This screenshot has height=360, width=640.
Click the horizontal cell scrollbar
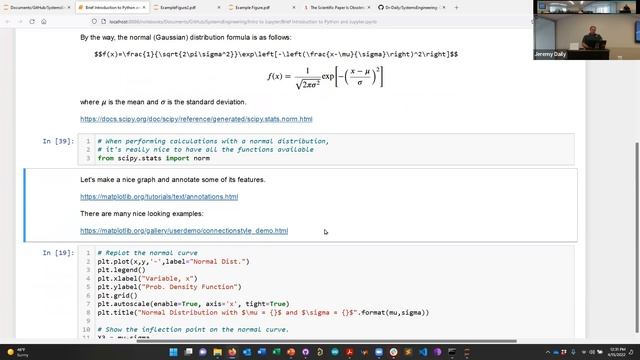click(327, 341)
